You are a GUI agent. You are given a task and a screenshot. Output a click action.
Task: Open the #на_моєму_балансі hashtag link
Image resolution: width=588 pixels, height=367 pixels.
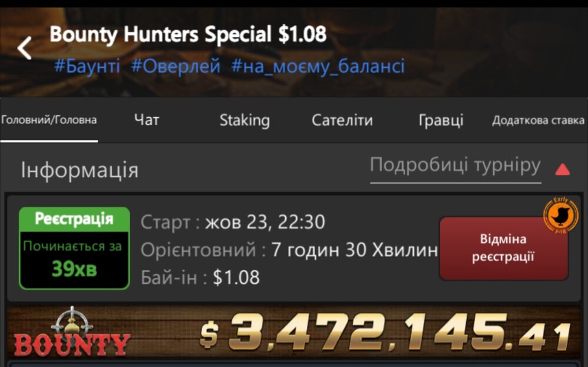coord(318,66)
